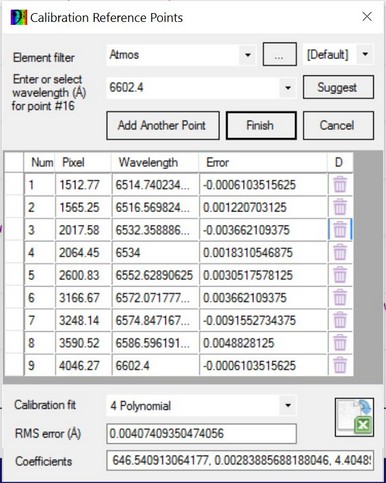
Task: Click error cell 0.0048828125
Action: click(263, 343)
